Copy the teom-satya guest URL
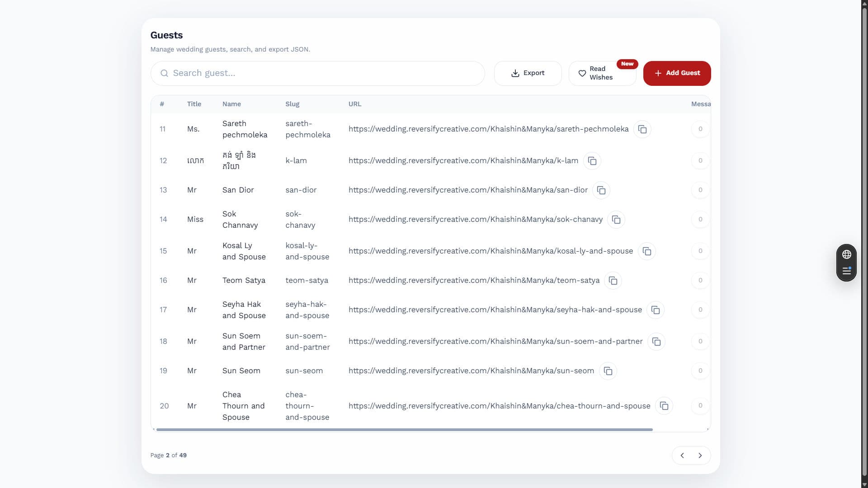868x488 pixels. [x=613, y=281]
